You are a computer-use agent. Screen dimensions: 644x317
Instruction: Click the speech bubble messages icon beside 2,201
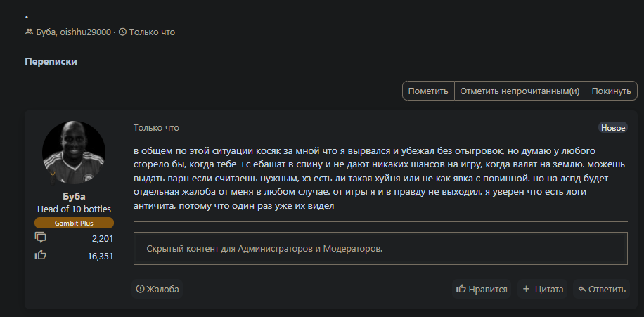point(41,238)
